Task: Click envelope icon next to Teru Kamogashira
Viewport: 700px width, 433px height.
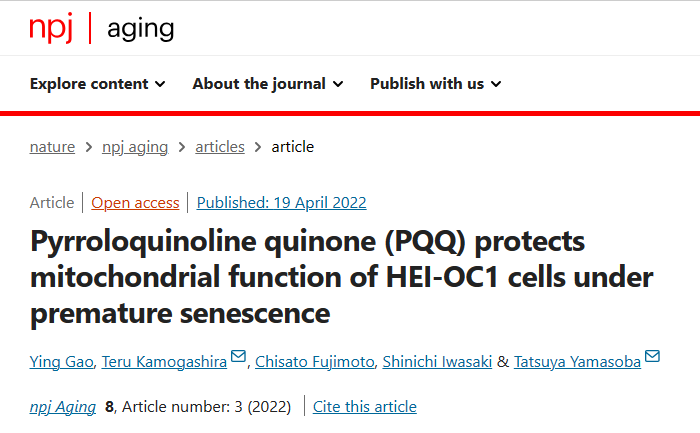Action: (238, 356)
